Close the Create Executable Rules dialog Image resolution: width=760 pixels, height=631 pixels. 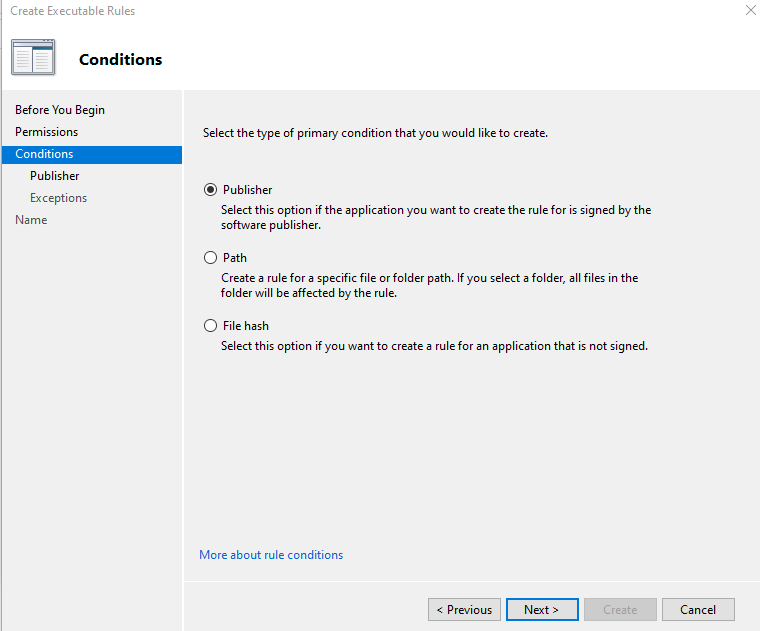tap(750, 10)
